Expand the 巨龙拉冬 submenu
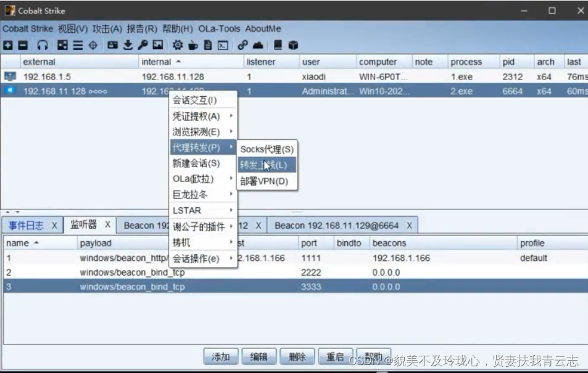Image resolution: width=588 pixels, height=373 pixels. [203, 195]
